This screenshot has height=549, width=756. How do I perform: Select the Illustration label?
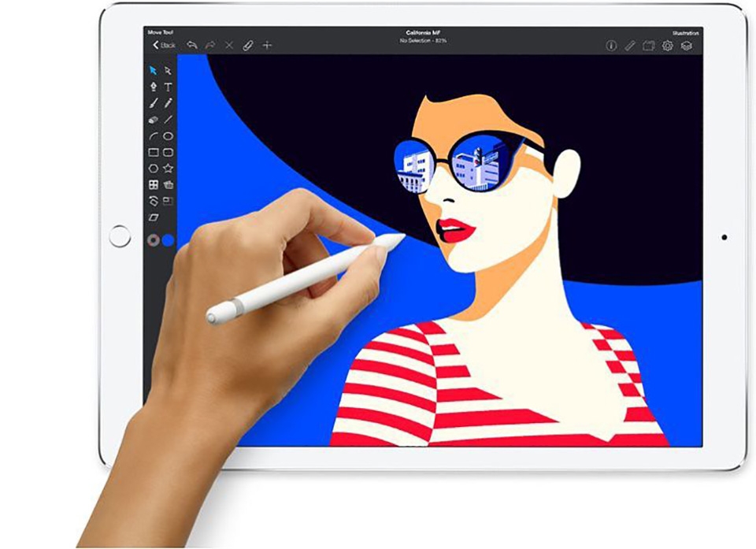tap(687, 33)
